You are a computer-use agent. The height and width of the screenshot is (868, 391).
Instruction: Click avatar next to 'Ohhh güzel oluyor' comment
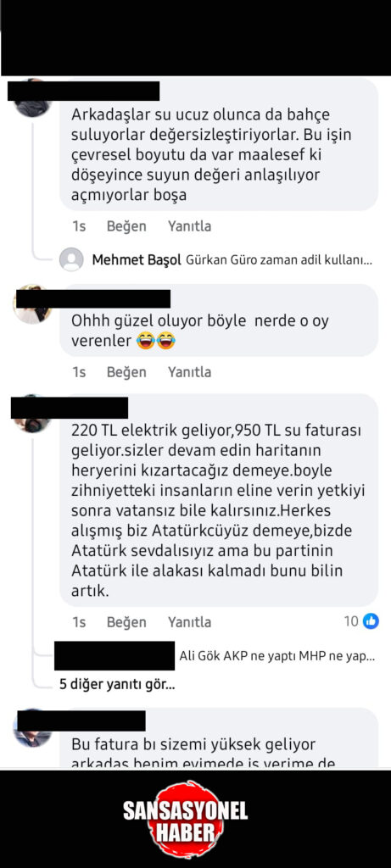[x=32, y=306]
